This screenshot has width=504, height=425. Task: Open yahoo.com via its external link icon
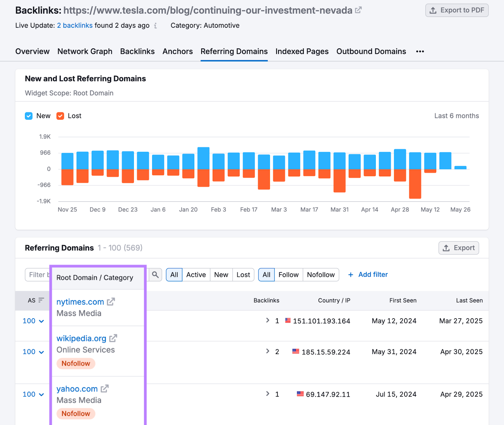[x=105, y=388]
